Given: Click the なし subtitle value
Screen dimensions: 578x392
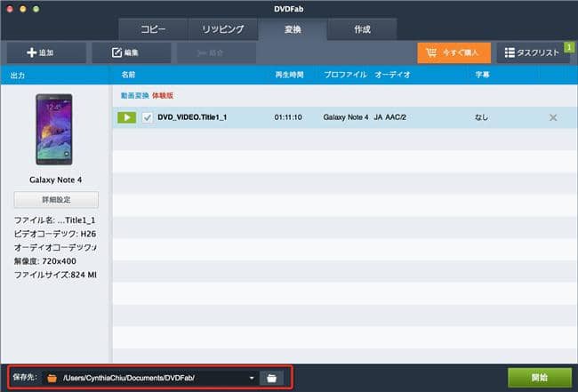Looking at the screenshot, I should (x=481, y=117).
